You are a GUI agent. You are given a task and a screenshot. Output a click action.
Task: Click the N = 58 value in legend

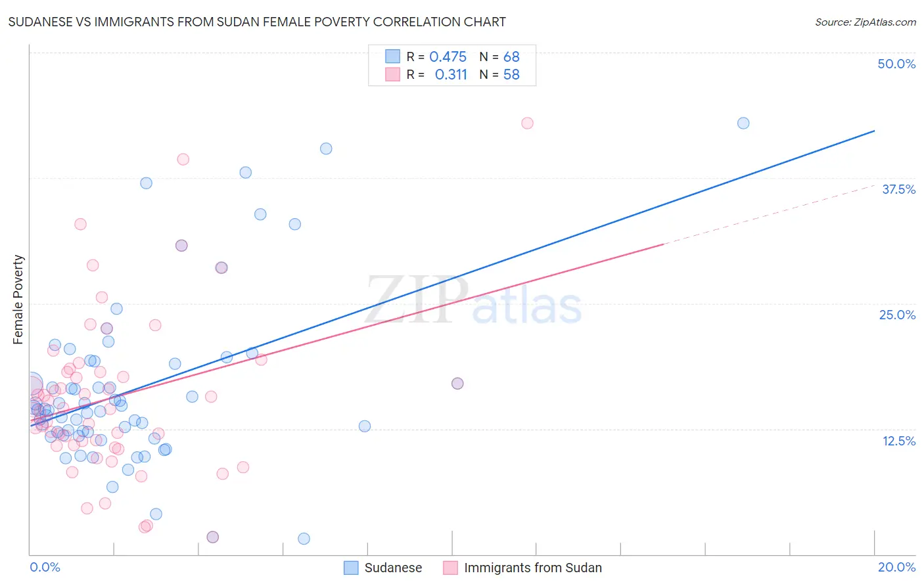click(x=499, y=74)
